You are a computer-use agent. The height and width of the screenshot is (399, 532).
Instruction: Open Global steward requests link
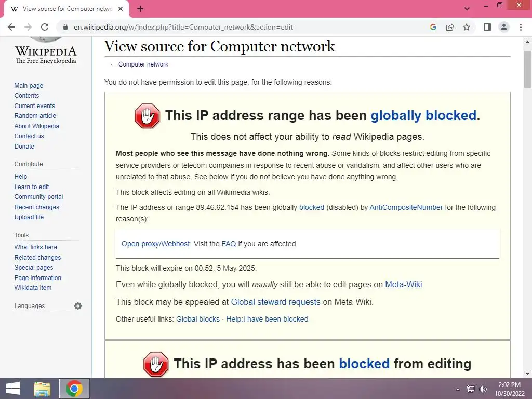(275, 302)
